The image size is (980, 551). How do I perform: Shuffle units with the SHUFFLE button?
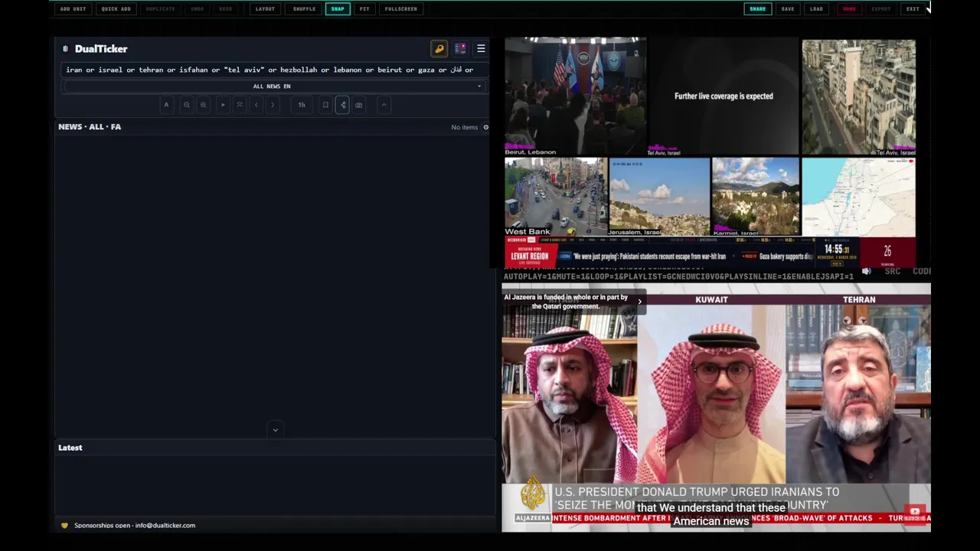(304, 9)
